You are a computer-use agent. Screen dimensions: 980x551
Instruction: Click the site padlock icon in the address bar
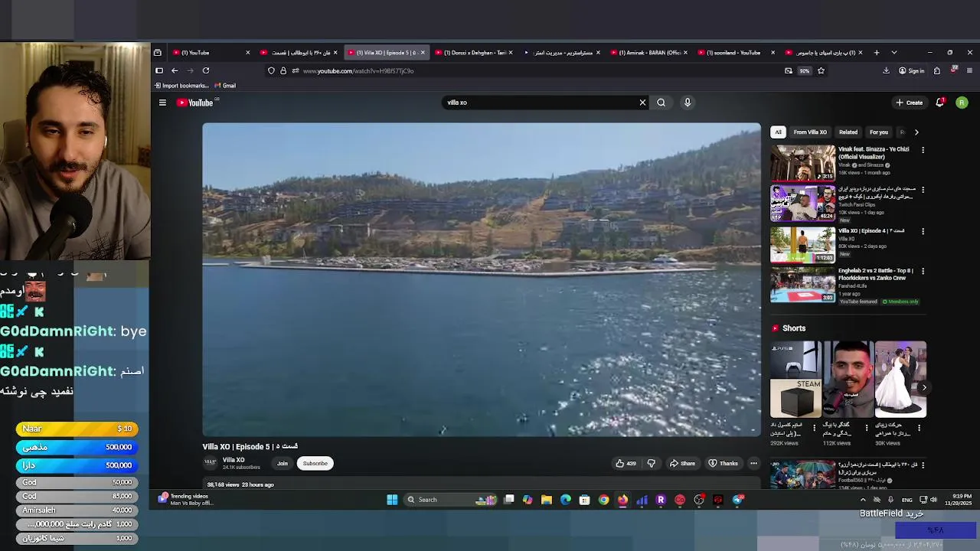tap(283, 70)
